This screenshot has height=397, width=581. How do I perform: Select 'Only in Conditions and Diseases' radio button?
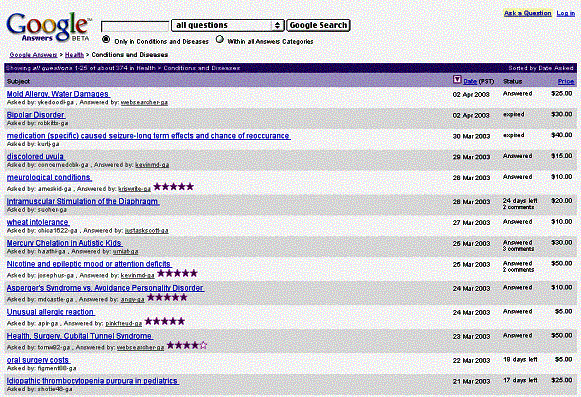106,39
